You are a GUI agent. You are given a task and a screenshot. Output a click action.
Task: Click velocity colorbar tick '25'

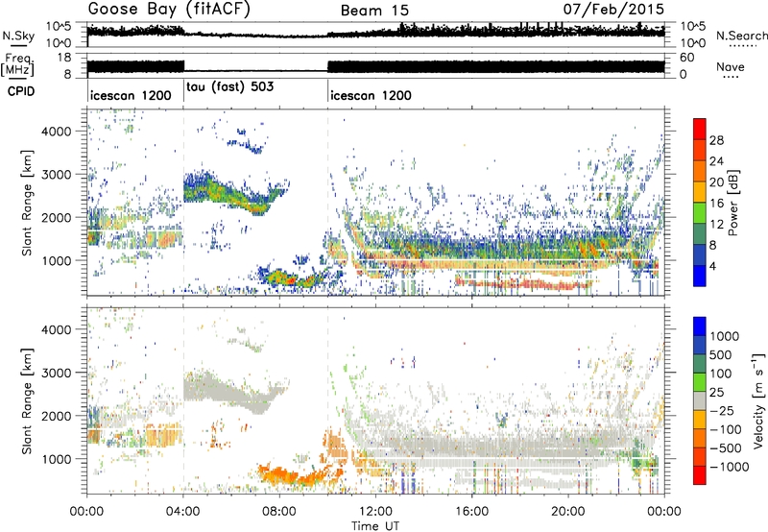pyautogui.click(x=716, y=392)
